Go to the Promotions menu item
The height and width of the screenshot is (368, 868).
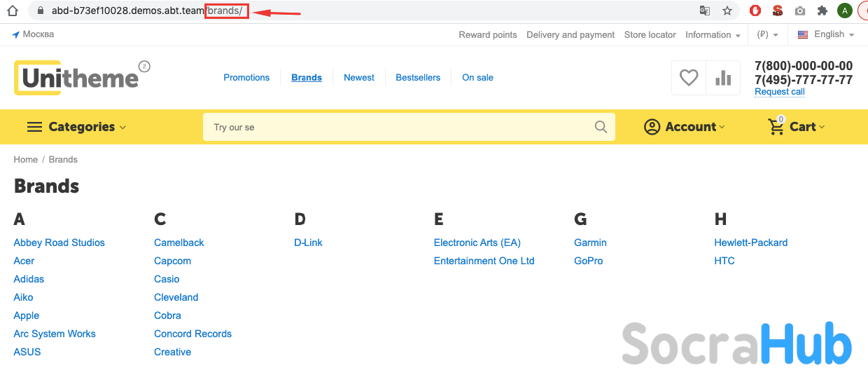pyautogui.click(x=246, y=78)
